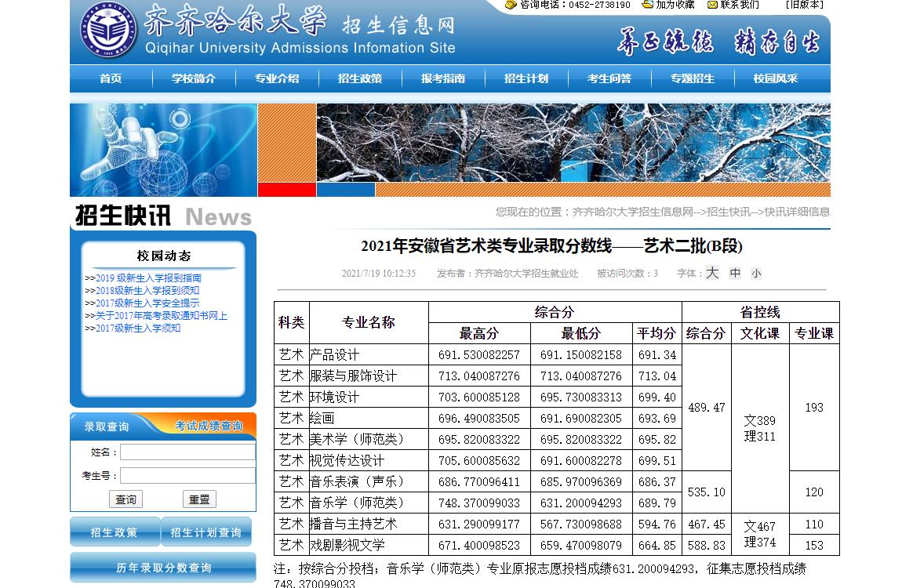Viewport: 902px width, 588px height.
Task: Click the control line value 588.83
Action: (707, 545)
